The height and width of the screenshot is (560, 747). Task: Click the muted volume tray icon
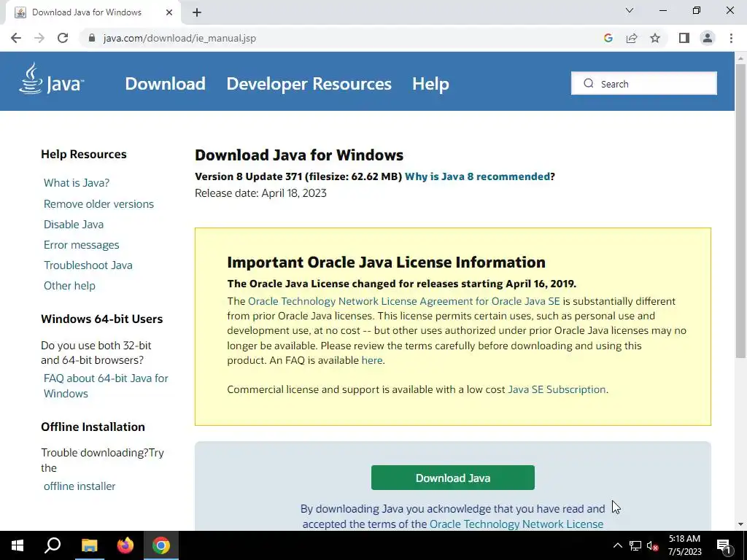tap(653, 545)
